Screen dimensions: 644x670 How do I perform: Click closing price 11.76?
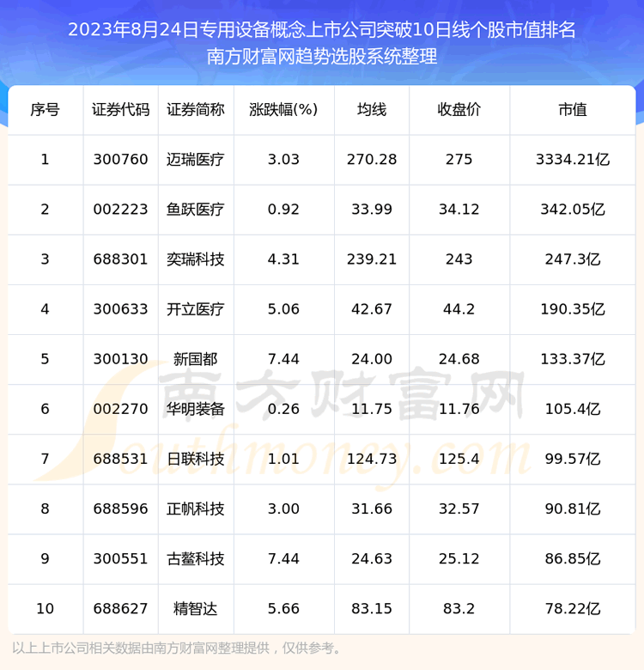point(459,409)
